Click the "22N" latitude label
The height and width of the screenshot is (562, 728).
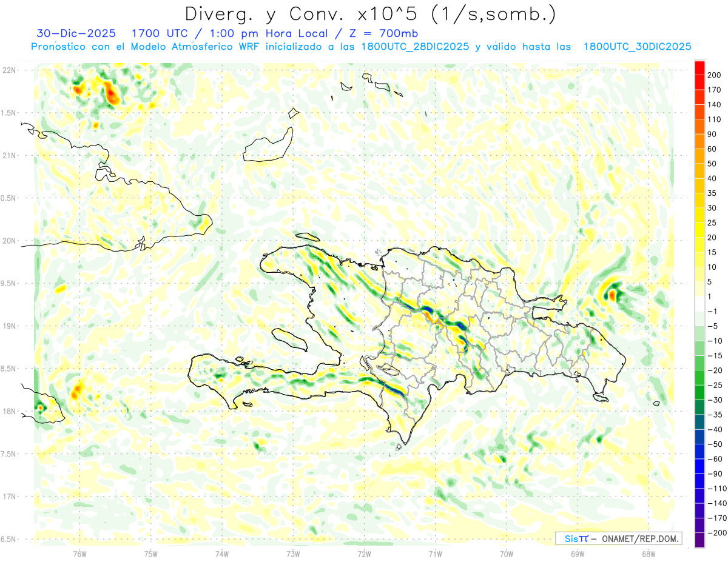(x=9, y=70)
